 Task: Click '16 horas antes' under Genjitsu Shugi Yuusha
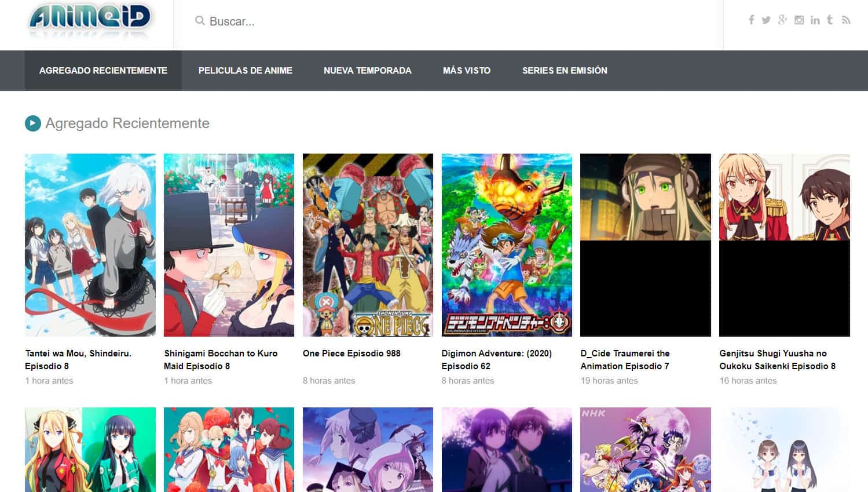748,381
